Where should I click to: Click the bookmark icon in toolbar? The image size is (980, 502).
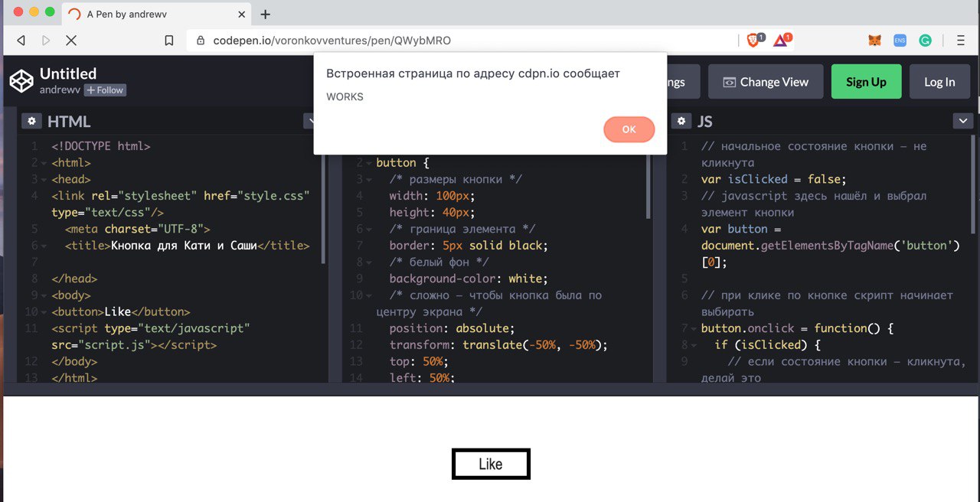pos(169,40)
